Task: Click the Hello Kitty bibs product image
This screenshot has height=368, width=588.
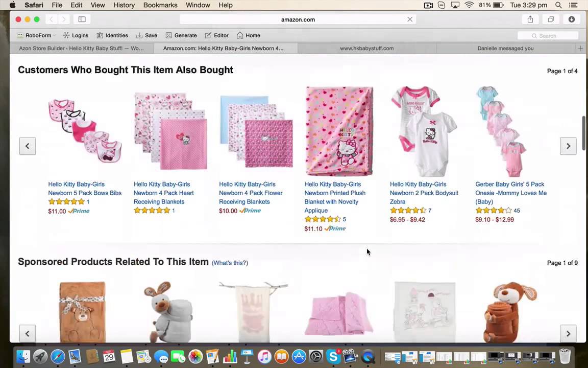Action: point(85,131)
